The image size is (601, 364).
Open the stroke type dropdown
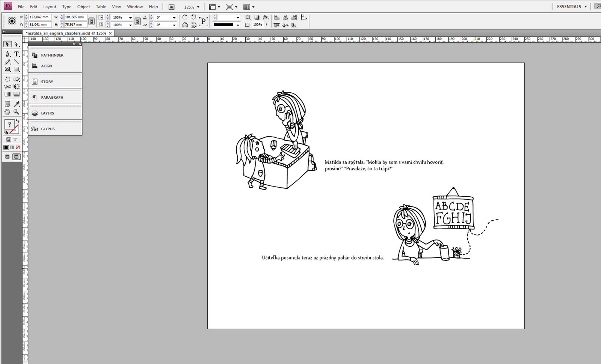(x=238, y=25)
